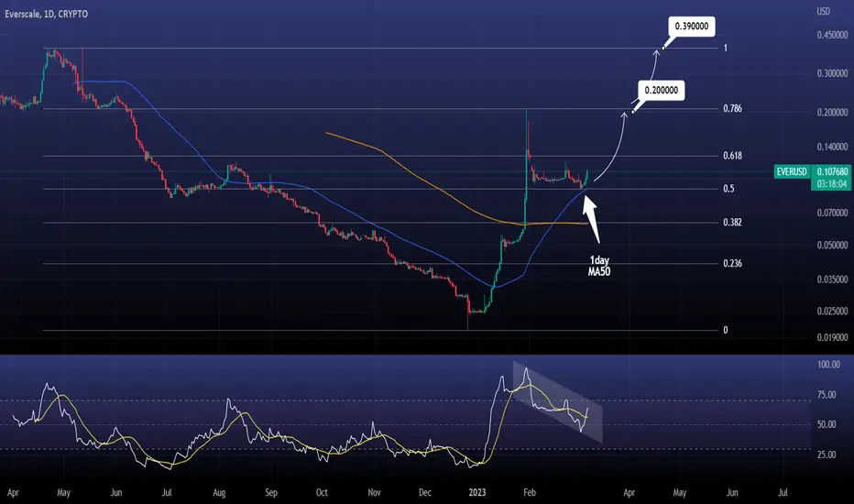Select the Fibonacci 0.382 level label

(x=732, y=223)
